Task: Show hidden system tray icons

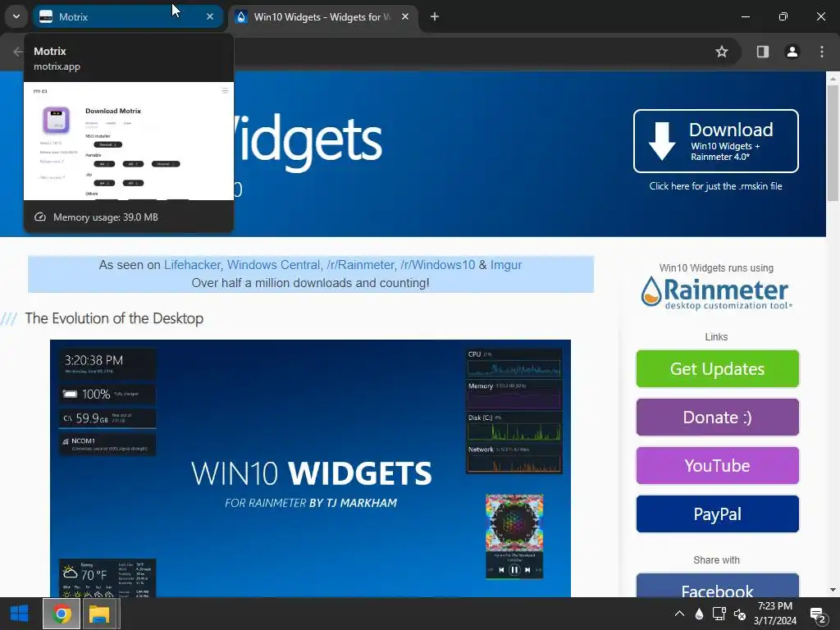Action: coord(679,614)
